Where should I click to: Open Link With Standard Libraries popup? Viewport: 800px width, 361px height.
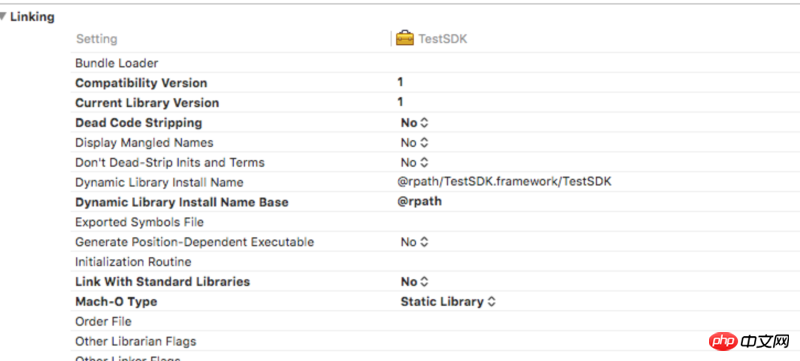coord(414,281)
